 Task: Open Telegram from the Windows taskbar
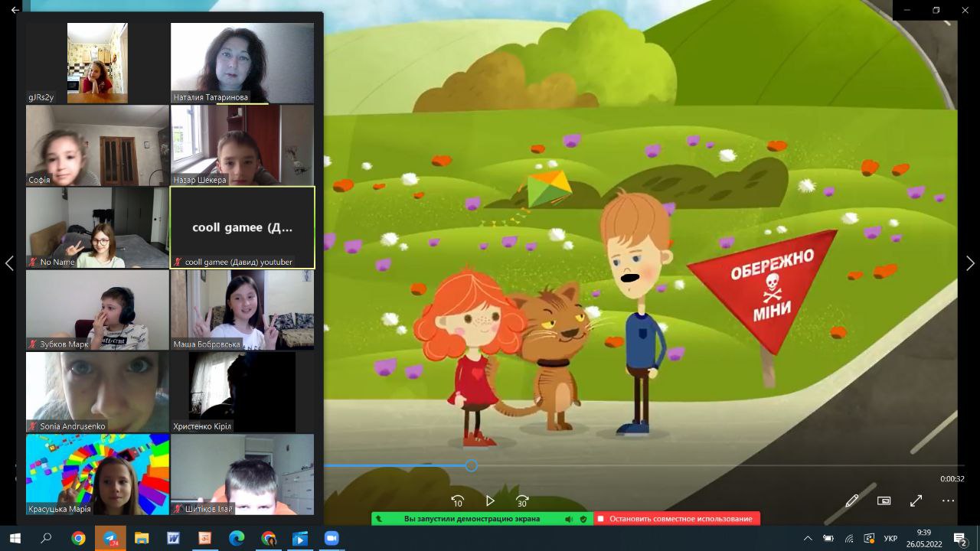[110, 538]
